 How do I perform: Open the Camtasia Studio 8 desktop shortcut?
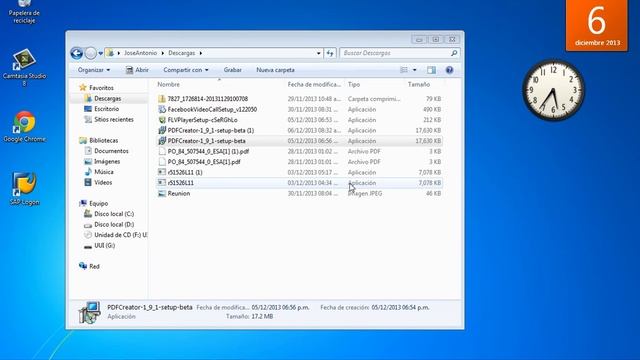(24, 67)
